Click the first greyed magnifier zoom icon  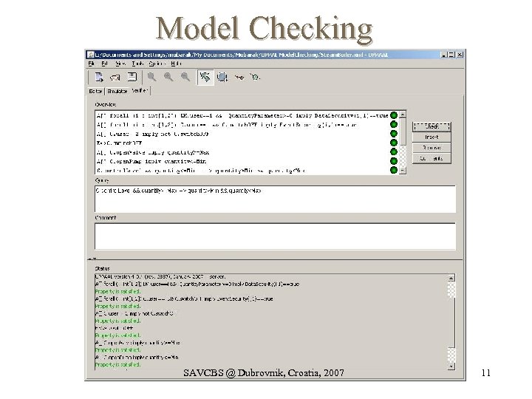151,77
